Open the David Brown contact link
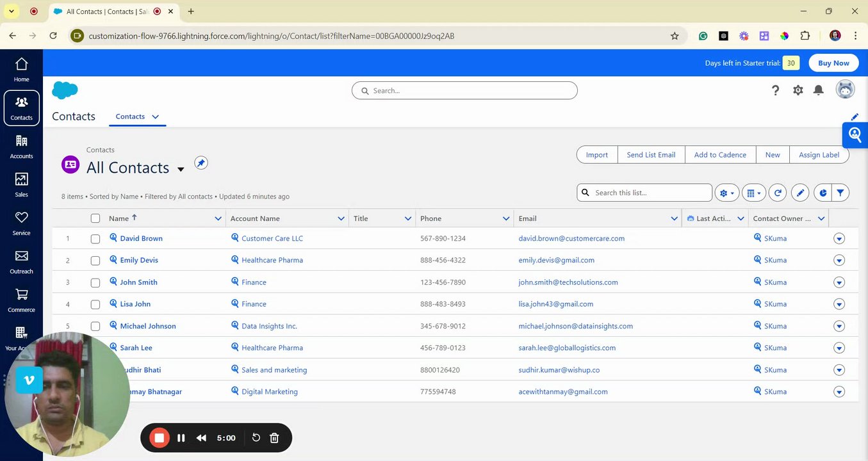868x461 pixels. [x=142, y=238]
